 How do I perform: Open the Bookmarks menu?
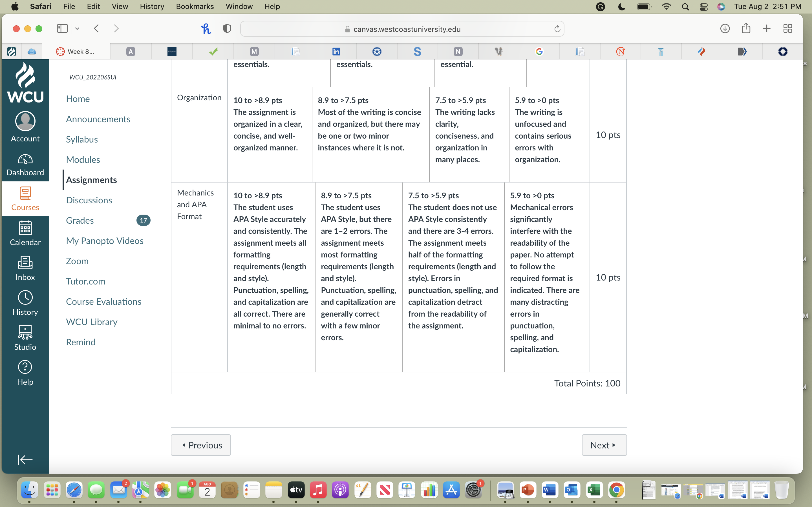coord(195,6)
